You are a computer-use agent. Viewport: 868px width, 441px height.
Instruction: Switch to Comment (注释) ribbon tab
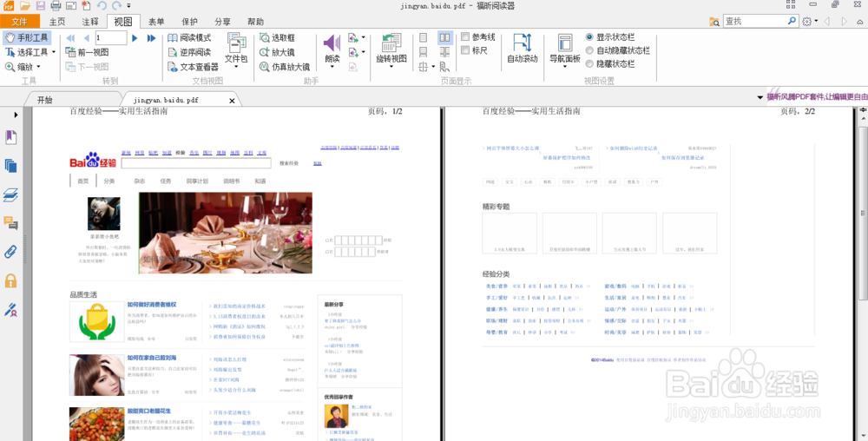(90, 22)
